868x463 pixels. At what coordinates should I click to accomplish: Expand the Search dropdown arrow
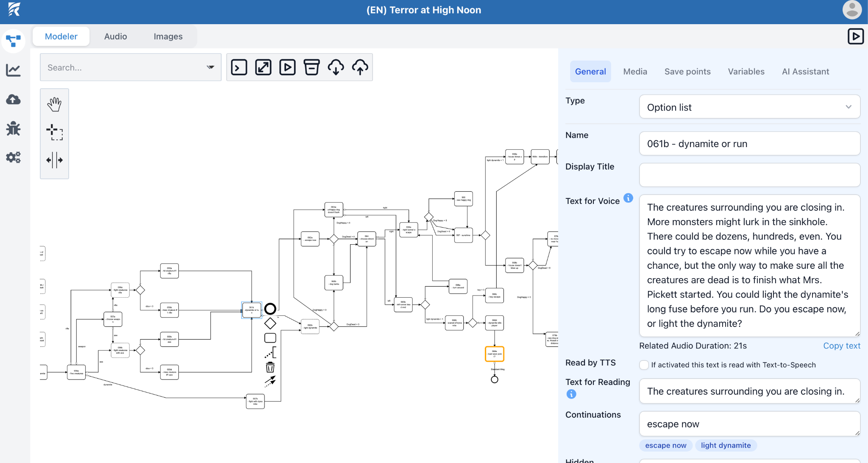click(x=210, y=67)
